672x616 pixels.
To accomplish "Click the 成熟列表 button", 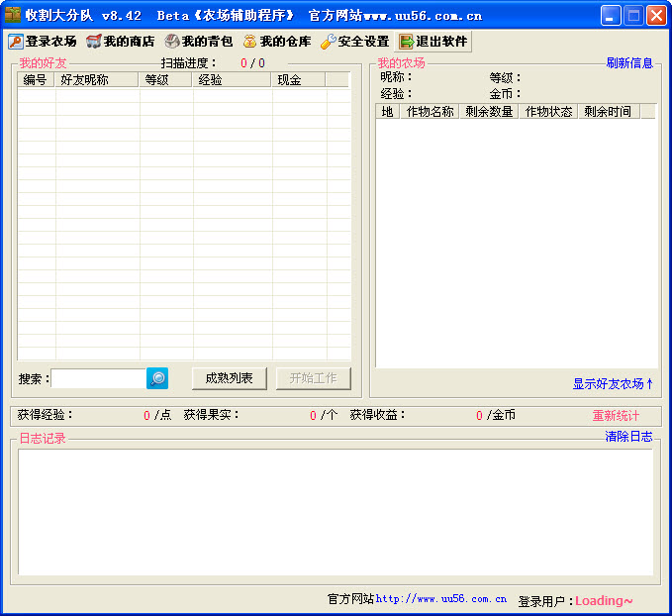I will [230, 378].
